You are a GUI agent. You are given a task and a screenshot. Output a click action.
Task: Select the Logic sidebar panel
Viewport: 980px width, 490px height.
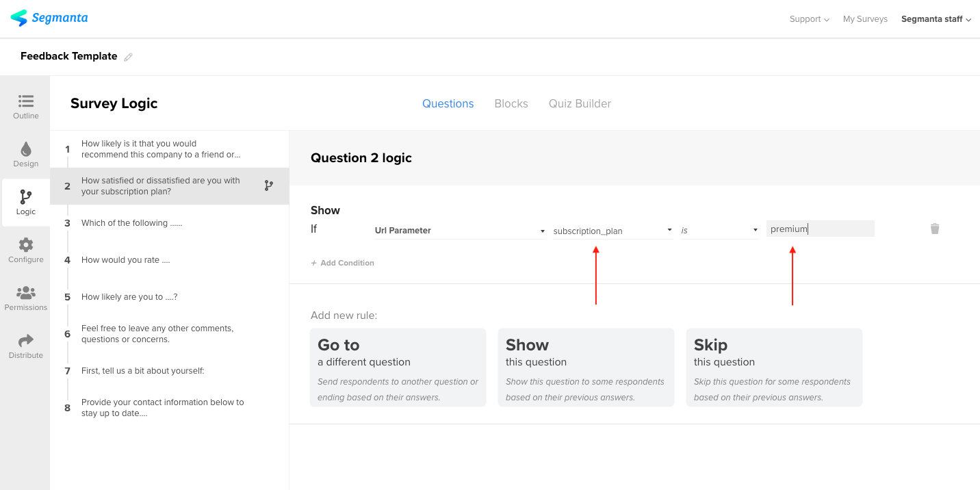pos(26,203)
